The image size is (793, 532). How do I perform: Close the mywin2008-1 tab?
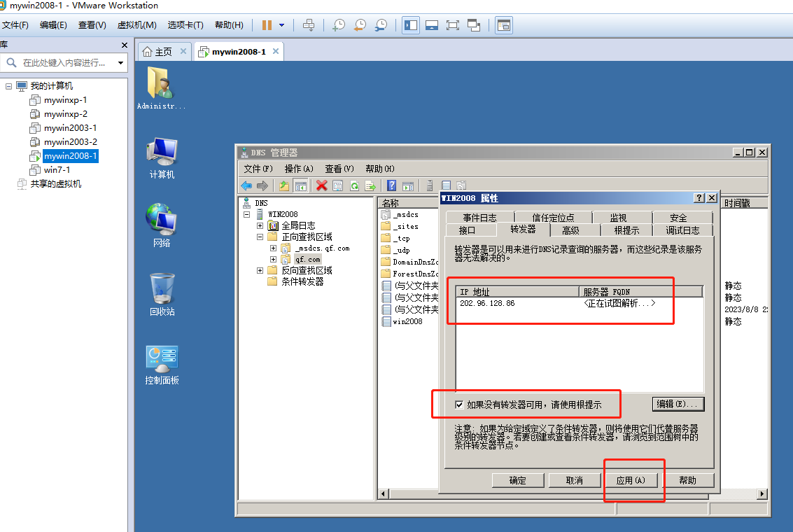click(x=276, y=51)
